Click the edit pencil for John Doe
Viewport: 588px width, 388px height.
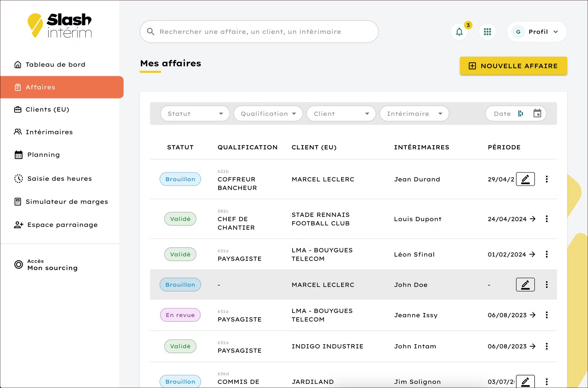pos(525,285)
